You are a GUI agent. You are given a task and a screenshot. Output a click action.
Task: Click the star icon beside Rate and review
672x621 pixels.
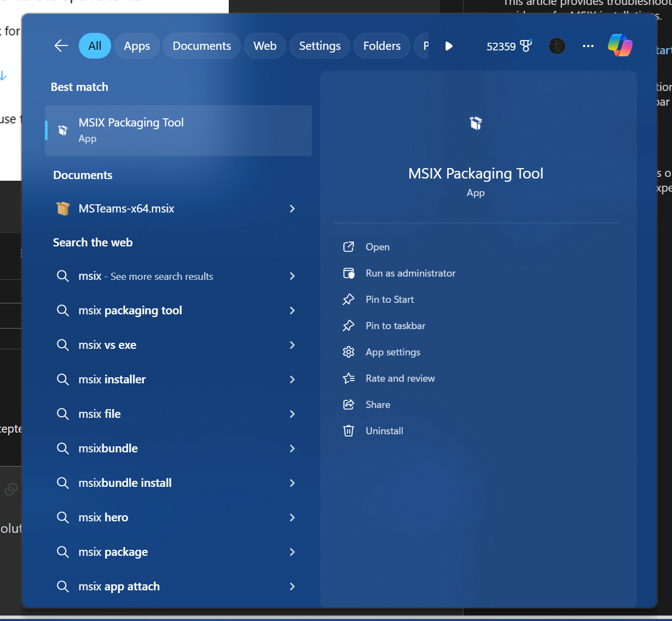pyautogui.click(x=349, y=378)
